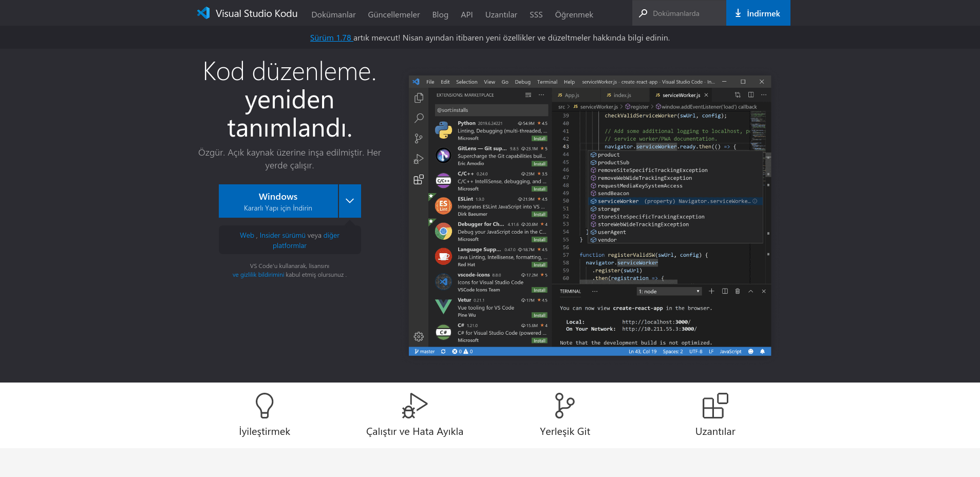Viewport: 980px width, 477px height.
Task: Go to the Güncellemeler page
Action: pyautogui.click(x=393, y=14)
